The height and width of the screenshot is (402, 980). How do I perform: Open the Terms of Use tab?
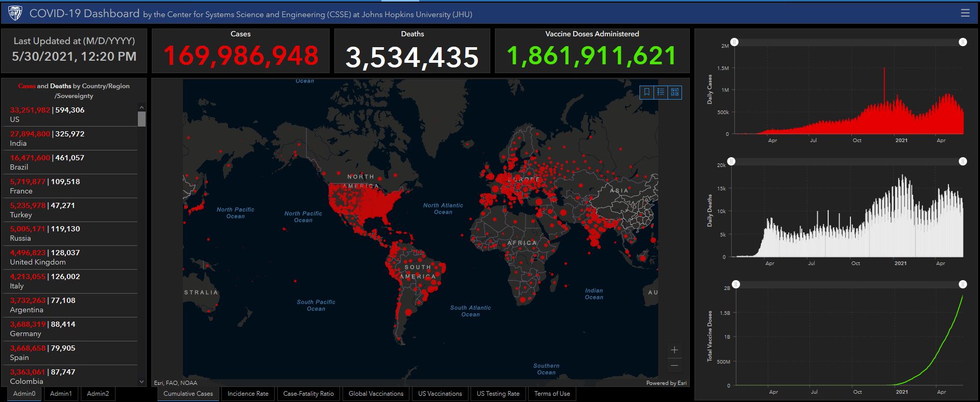point(552,394)
